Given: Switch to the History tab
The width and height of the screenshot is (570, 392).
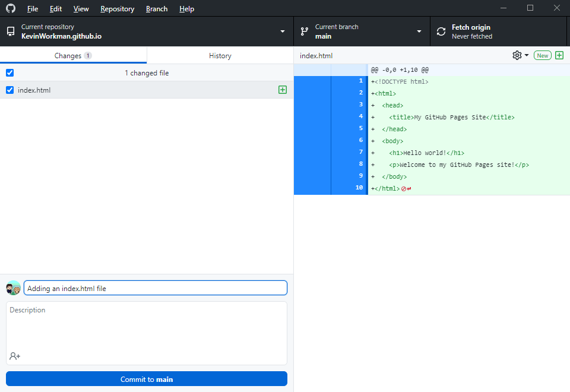Looking at the screenshot, I should point(220,55).
